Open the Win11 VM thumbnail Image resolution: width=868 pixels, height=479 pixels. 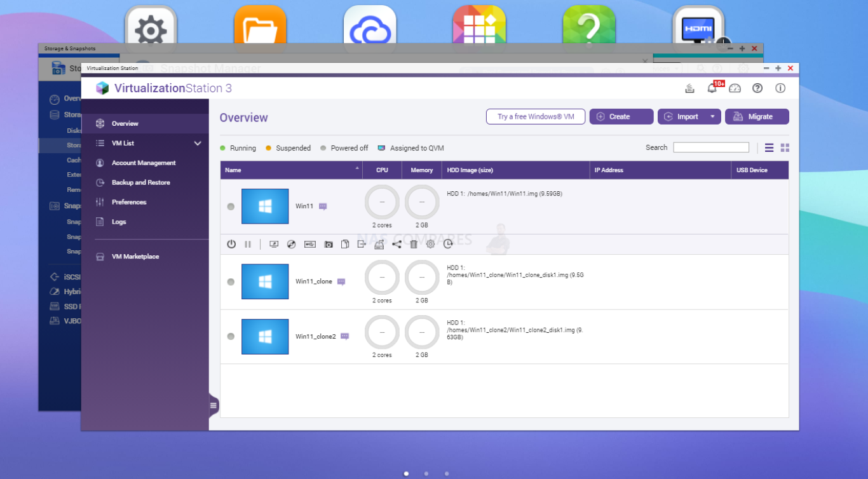click(x=265, y=206)
